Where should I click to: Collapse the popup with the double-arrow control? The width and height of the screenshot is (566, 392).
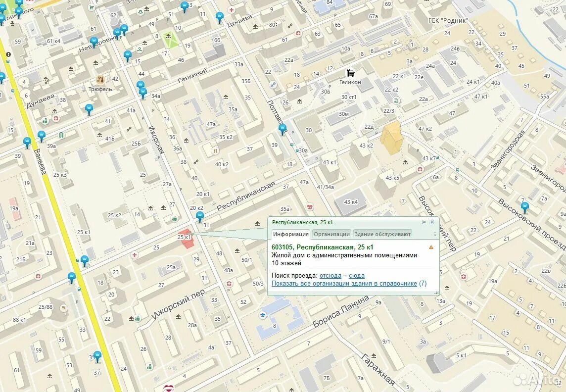click(435, 234)
